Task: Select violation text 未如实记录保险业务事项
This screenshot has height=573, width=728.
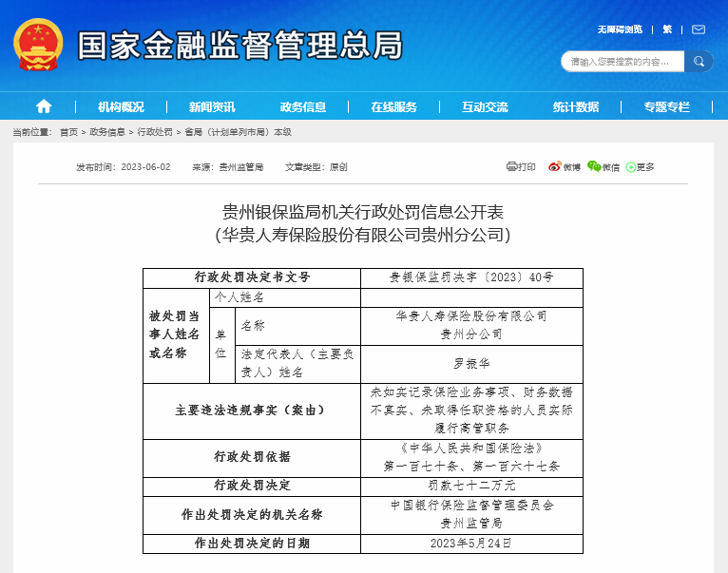Action: pyautogui.click(x=440, y=392)
